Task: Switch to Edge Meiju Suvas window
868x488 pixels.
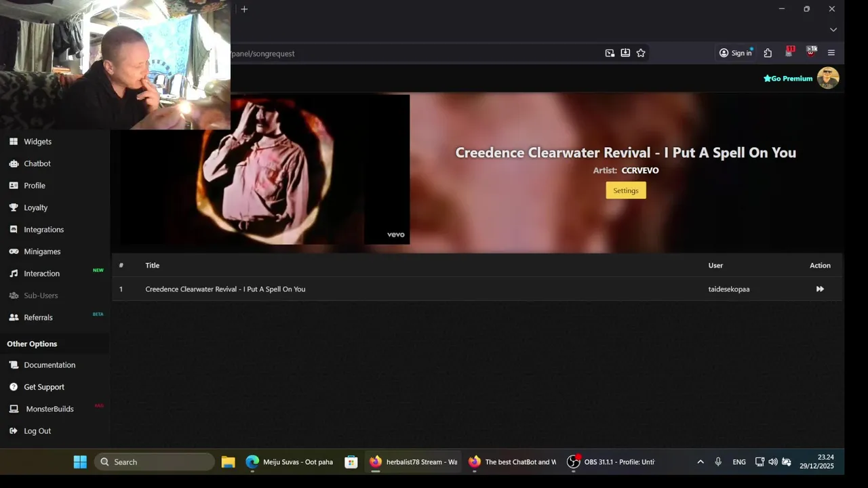Action: point(290,462)
